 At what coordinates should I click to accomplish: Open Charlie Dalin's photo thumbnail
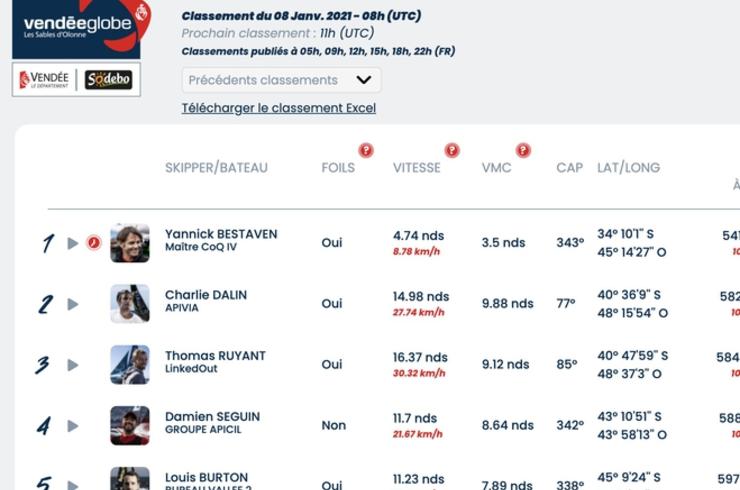point(130,304)
